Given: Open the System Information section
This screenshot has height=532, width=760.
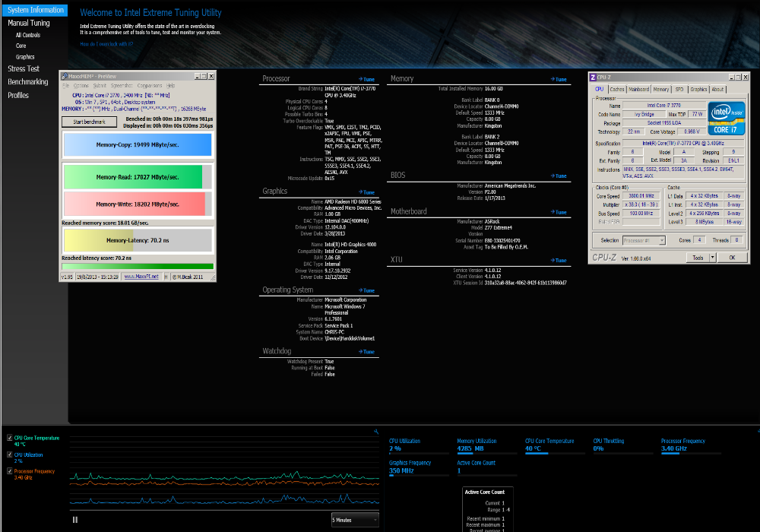Looking at the screenshot, I should point(36,10).
